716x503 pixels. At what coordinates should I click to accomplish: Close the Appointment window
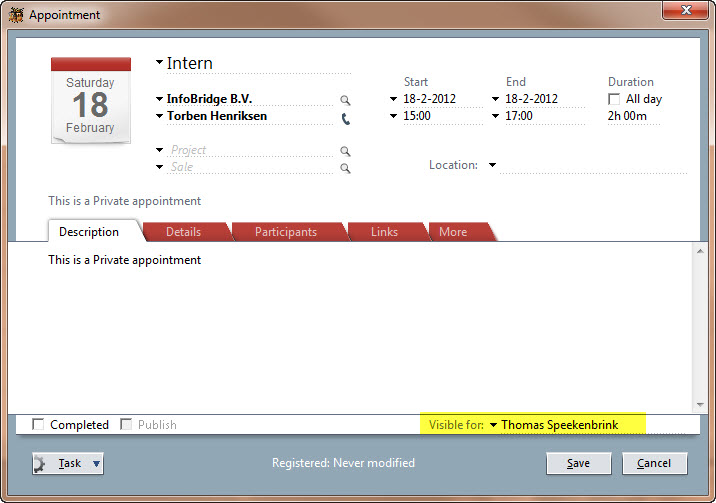[686, 10]
